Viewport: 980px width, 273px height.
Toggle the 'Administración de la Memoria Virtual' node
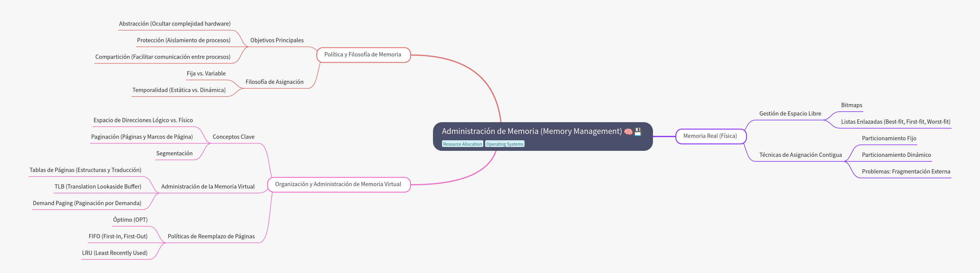[x=208, y=186]
